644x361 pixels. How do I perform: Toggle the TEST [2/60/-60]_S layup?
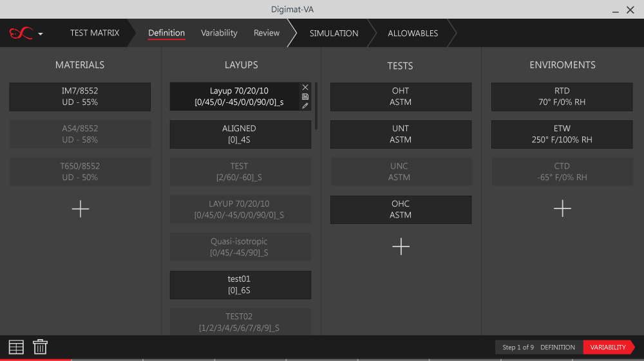(x=240, y=172)
